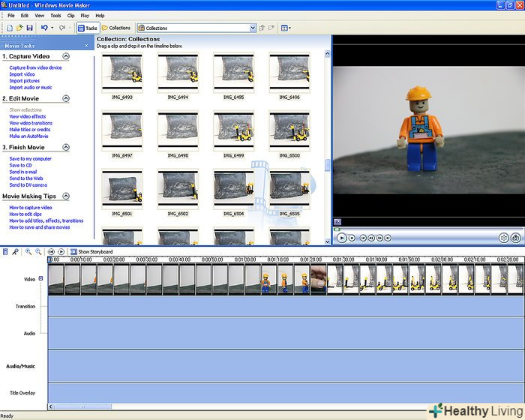Toggle the Tasks pane button
Viewport: 525px width, 420px height.
tap(88, 28)
